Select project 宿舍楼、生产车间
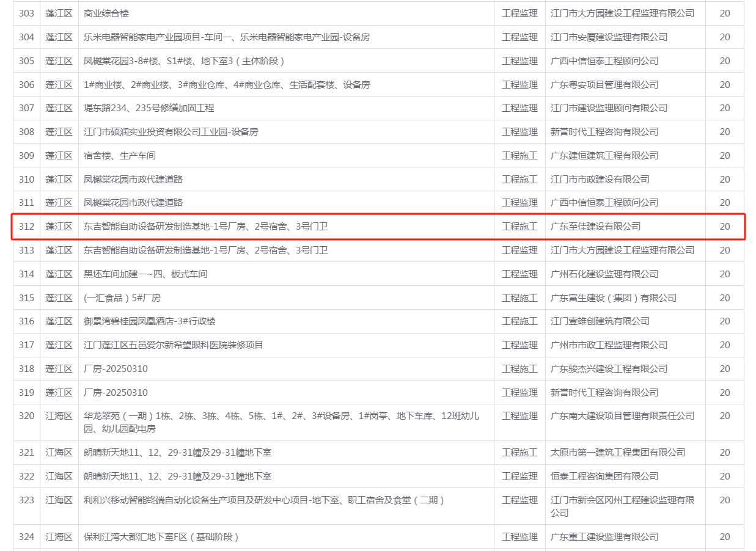 click(x=120, y=156)
